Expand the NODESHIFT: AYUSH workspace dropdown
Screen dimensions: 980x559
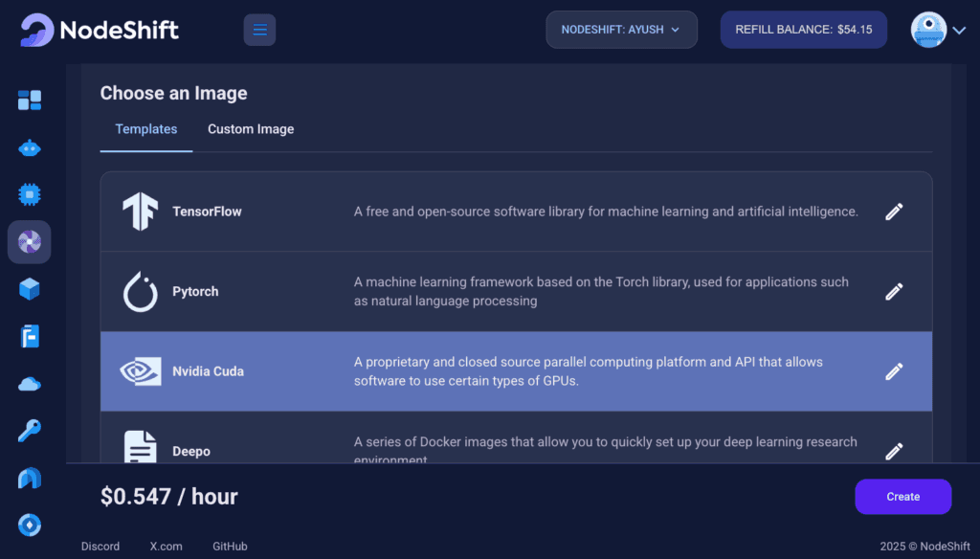621,30
